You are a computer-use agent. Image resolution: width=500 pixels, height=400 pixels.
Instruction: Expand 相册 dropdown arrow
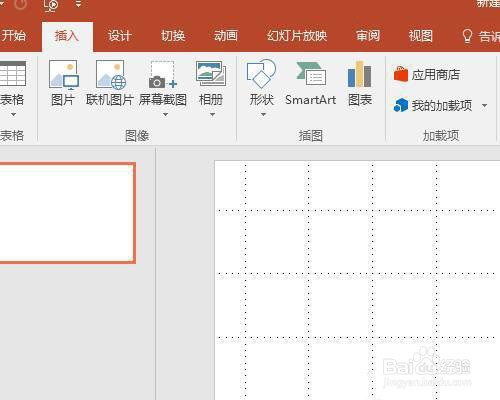click(x=212, y=114)
